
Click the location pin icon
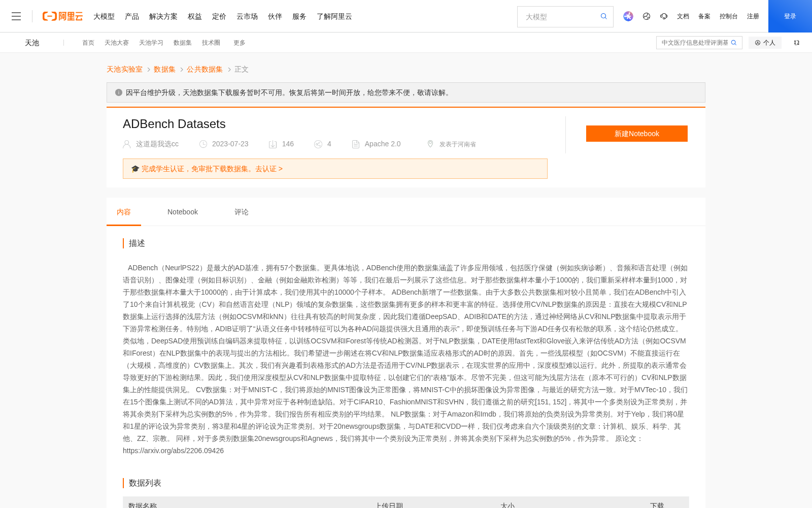tap(430, 144)
